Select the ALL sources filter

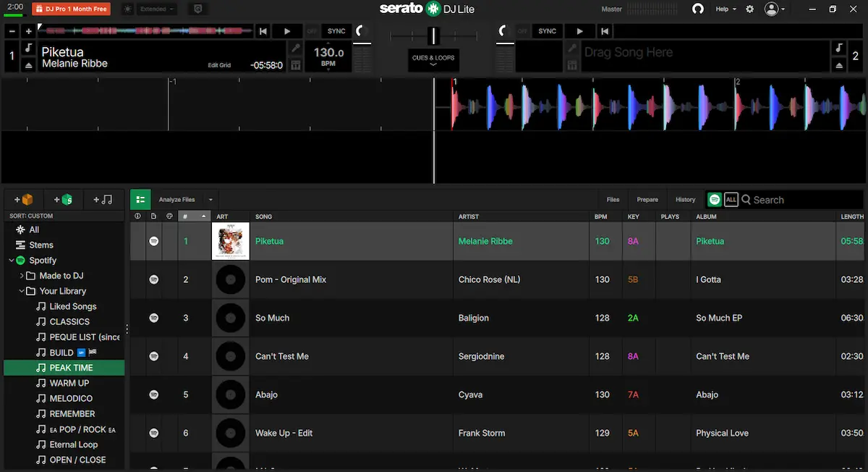coord(731,200)
